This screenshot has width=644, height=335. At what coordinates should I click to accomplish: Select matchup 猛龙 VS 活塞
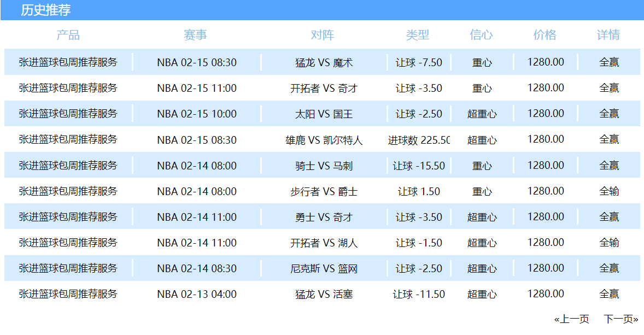(324, 294)
